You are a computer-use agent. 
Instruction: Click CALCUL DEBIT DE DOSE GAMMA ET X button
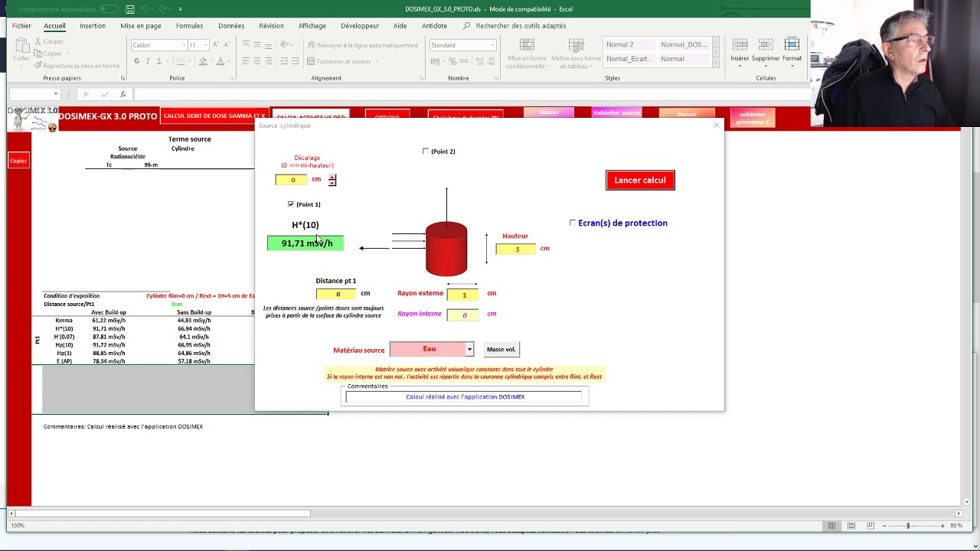[x=214, y=116]
